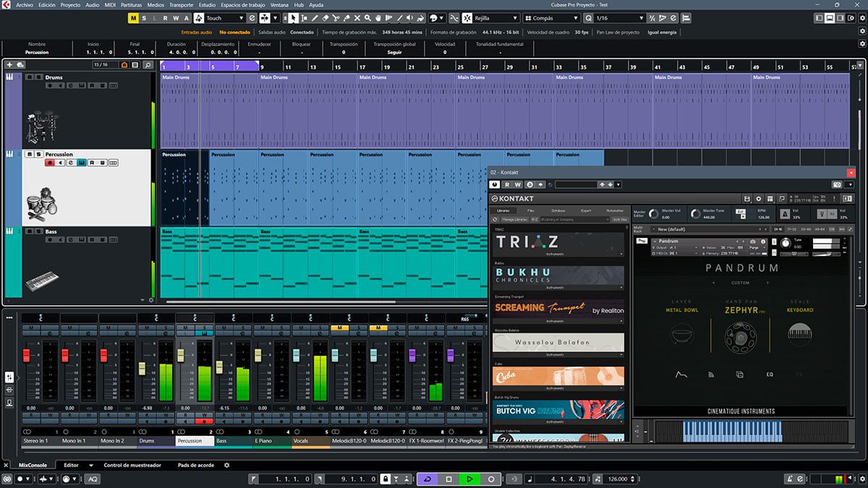
Task: Select the Zoom magnifier tool
Action: pos(367,18)
